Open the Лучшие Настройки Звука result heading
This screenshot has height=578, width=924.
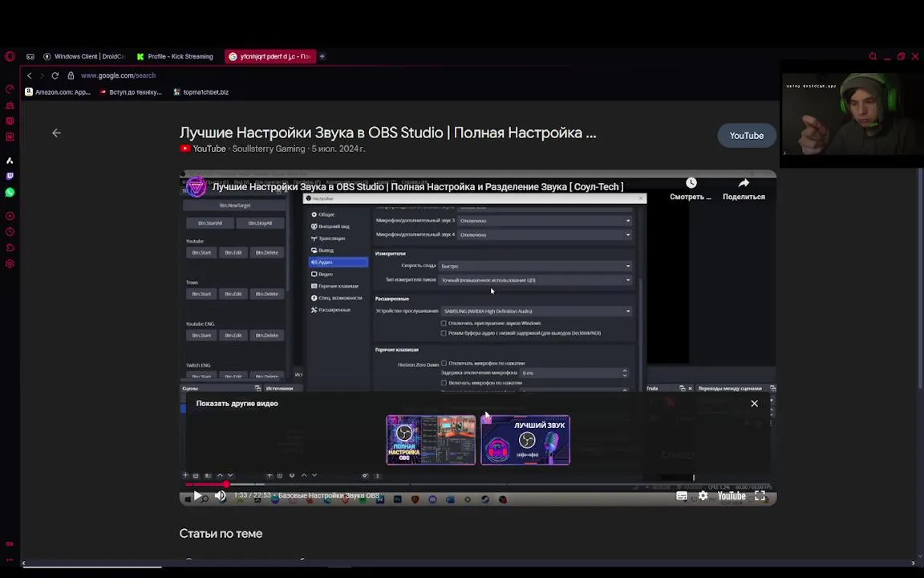[x=387, y=132]
